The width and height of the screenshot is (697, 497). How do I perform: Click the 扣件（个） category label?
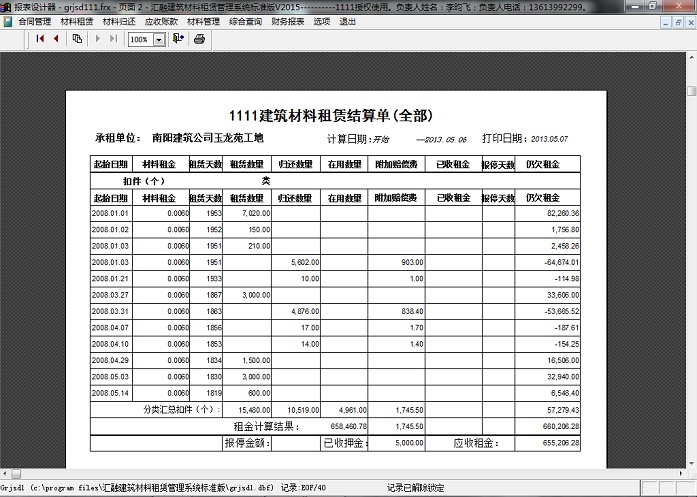(x=144, y=181)
